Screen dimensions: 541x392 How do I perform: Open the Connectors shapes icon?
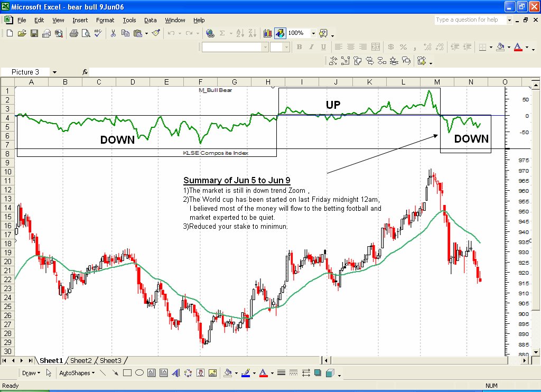[x=345, y=61]
